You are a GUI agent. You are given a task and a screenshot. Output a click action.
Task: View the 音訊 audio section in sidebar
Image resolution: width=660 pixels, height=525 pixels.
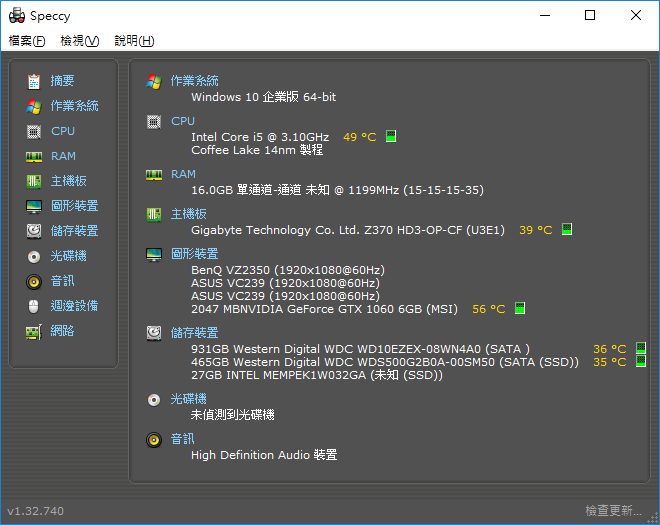[62, 281]
